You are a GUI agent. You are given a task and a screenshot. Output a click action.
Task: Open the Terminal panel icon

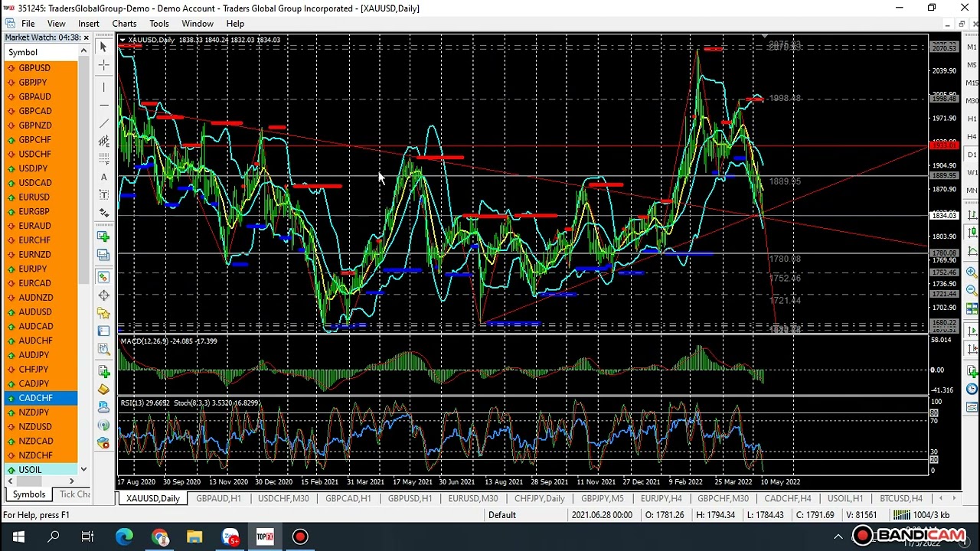103,331
